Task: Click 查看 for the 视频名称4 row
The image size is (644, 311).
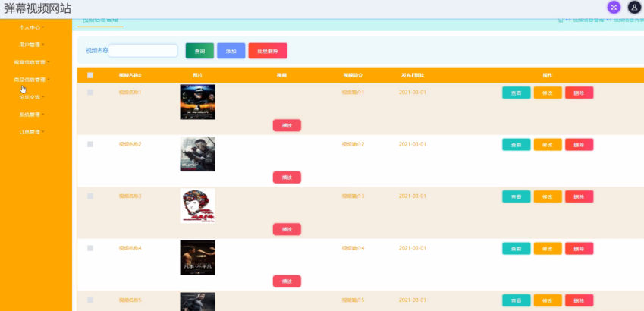Action: coord(517,249)
